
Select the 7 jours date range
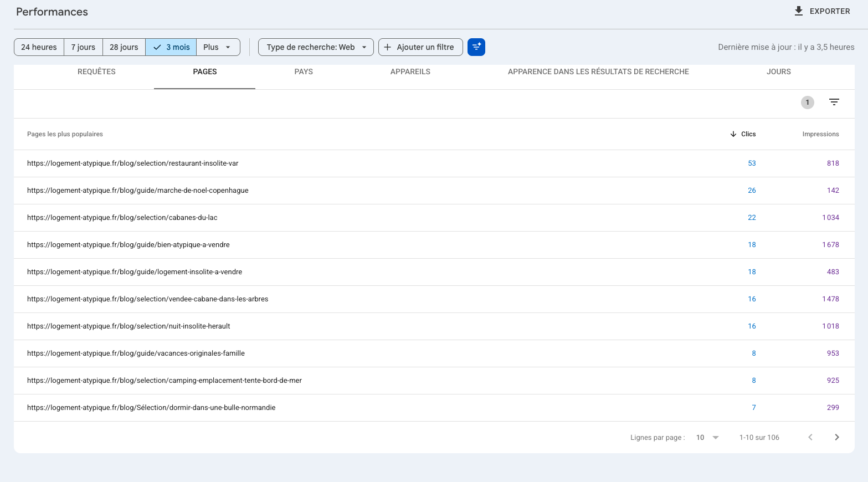83,47
